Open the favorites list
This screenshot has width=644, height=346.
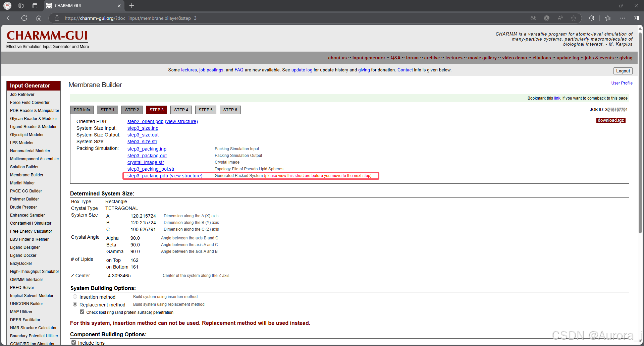pos(608,18)
